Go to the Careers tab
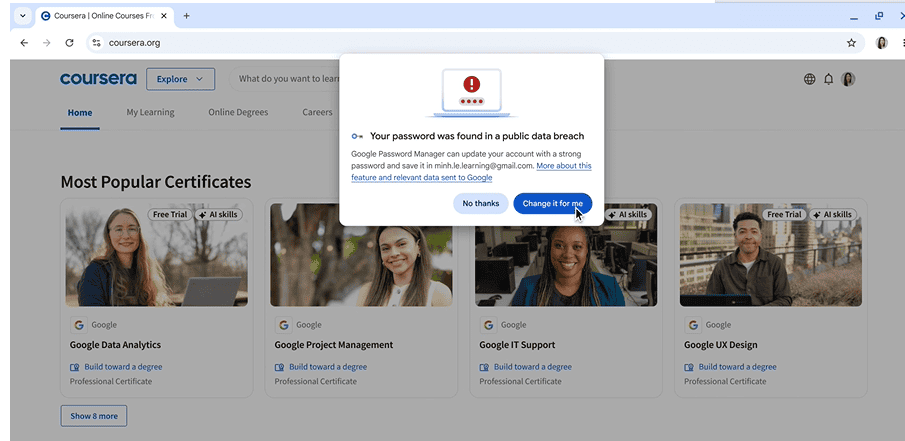The image size is (905, 441). (317, 113)
